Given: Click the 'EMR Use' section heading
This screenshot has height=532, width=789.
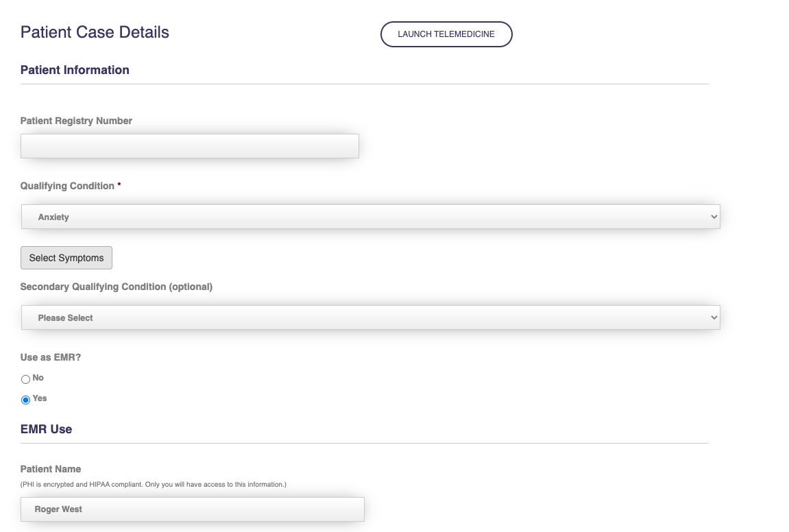Looking at the screenshot, I should click(46, 429).
